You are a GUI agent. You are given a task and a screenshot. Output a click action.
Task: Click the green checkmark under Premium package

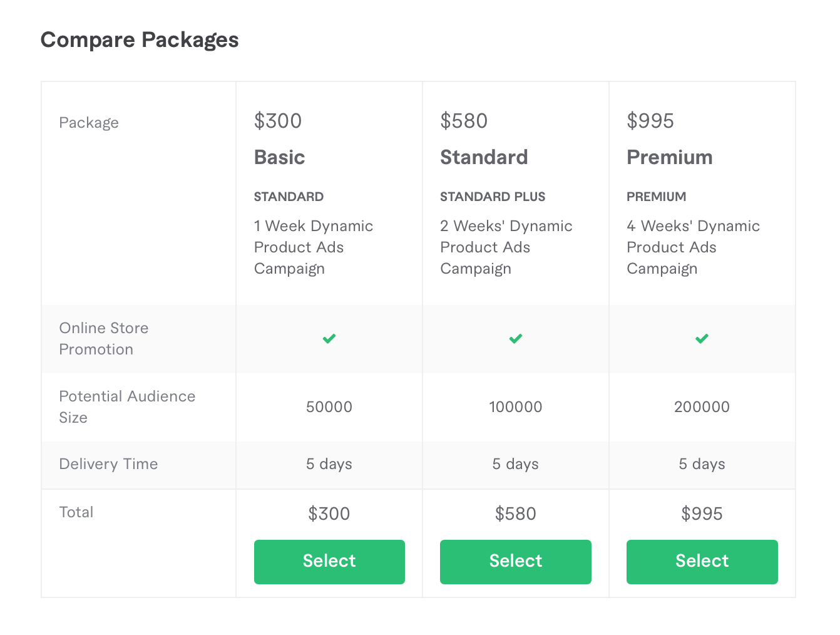tap(702, 339)
